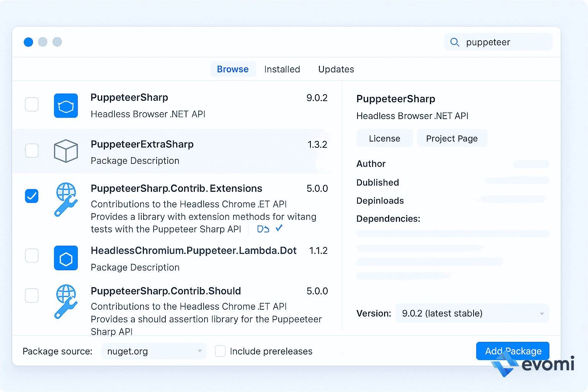The width and height of the screenshot is (588, 392).
Task: Click the blue checkmark after Puppeteer Sharp API
Action: [279, 228]
